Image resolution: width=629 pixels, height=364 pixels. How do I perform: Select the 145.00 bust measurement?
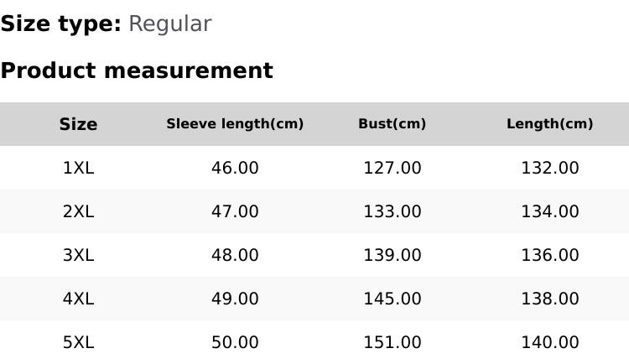(x=392, y=299)
